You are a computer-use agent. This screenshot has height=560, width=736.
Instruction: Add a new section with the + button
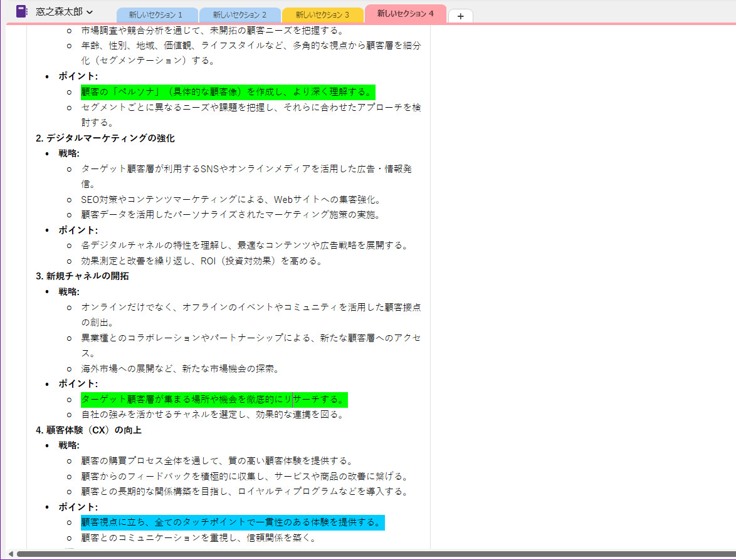click(461, 16)
